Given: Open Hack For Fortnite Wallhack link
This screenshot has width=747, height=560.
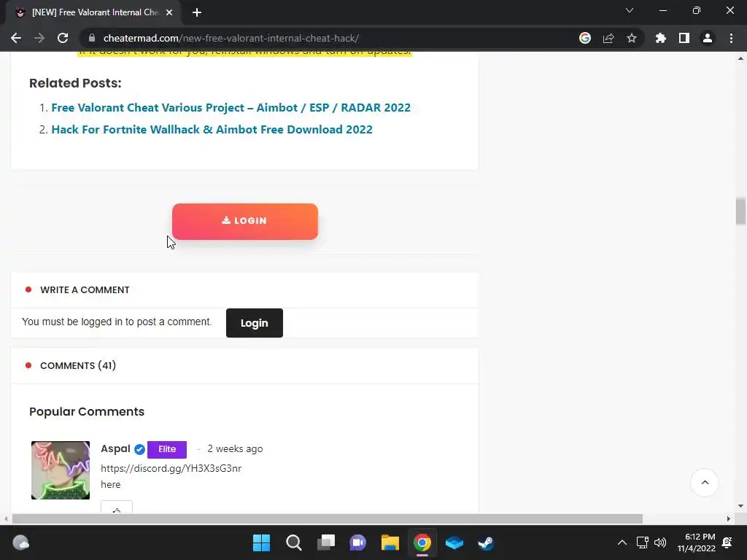Looking at the screenshot, I should (x=212, y=130).
